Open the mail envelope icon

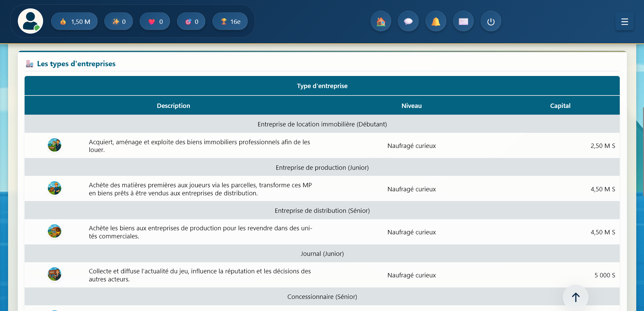point(463,21)
